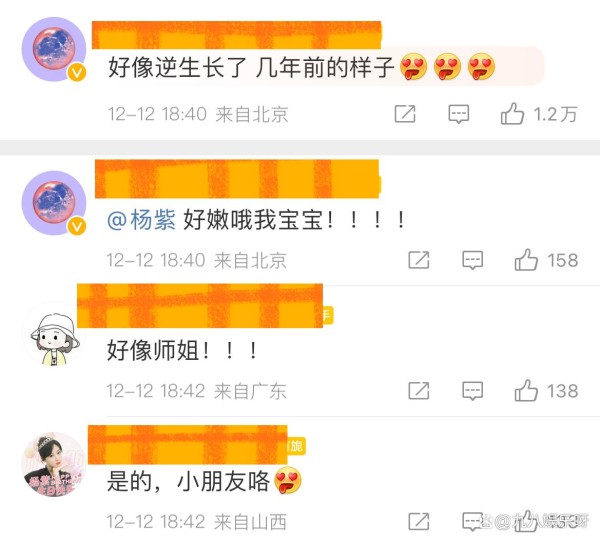Tap the verified badge on first avatar
Viewport: 600px width, 542px height.
(x=77, y=72)
